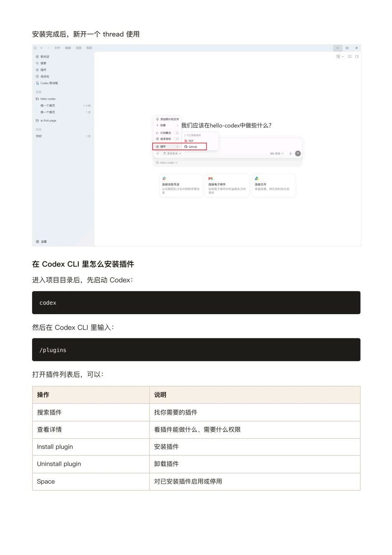The width and height of the screenshot is (392, 555).
Task: Click table cell 搜索插件
Action: 91,412
